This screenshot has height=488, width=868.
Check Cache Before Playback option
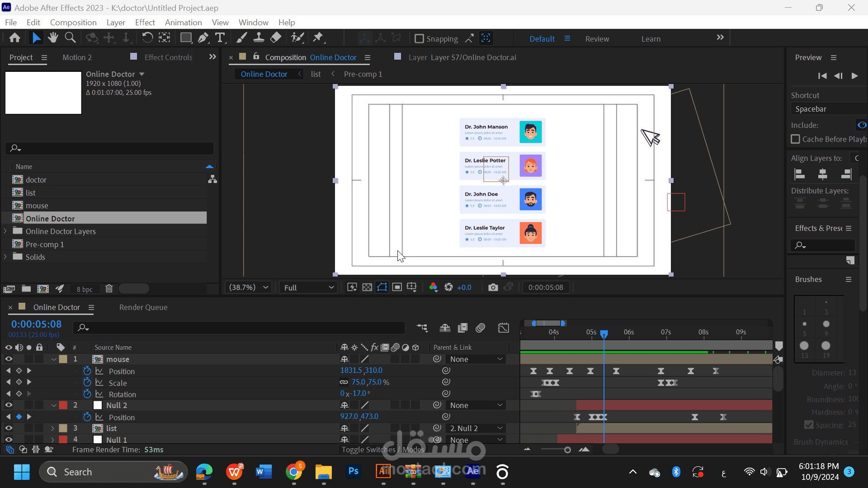(x=795, y=139)
